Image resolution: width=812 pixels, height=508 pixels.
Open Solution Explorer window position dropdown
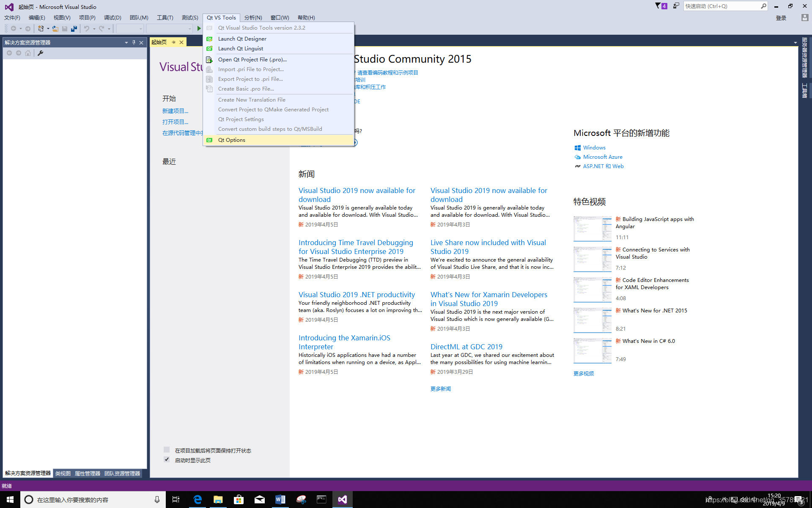[126, 42]
